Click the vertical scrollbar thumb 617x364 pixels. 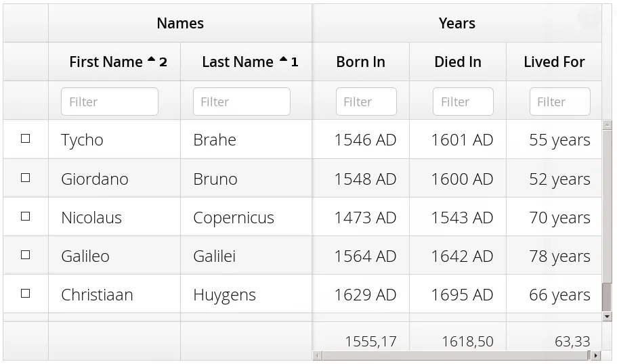tap(607, 296)
